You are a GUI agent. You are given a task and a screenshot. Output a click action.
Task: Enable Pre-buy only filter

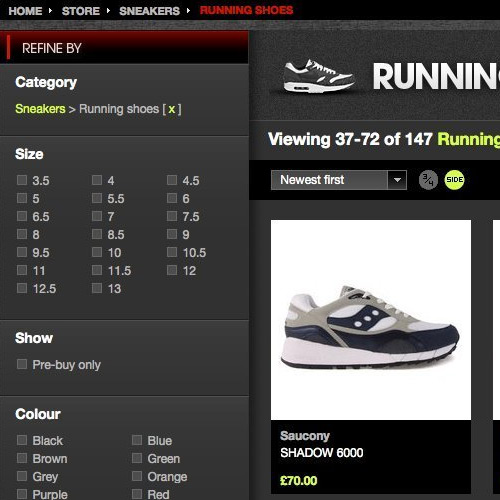(22, 364)
